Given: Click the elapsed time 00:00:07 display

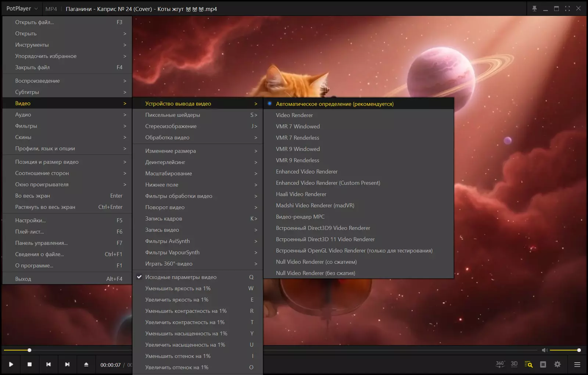Looking at the screenshot, I should click(x=111, y=365).
